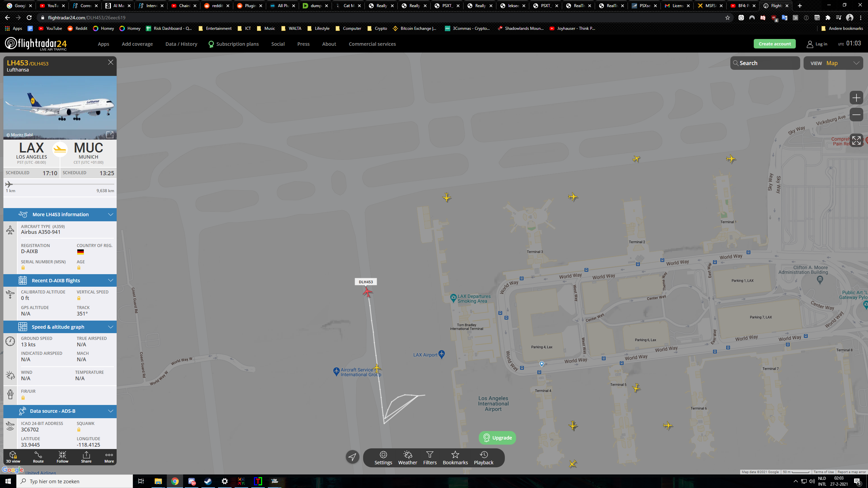Open the Data / History menu

point(181,44)
